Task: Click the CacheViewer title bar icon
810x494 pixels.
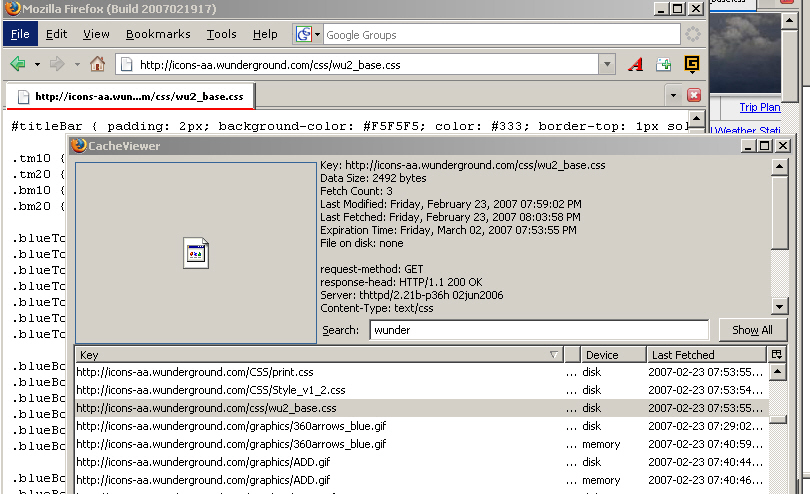Action: pos(79,146)
